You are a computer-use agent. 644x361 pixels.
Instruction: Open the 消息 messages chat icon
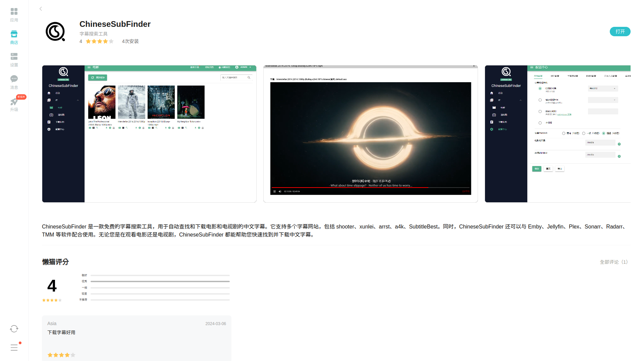pos(14,79)
